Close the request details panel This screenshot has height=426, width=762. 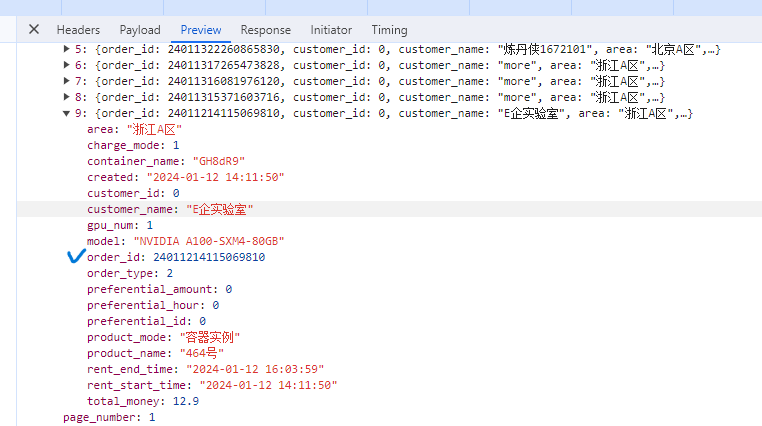34,30
